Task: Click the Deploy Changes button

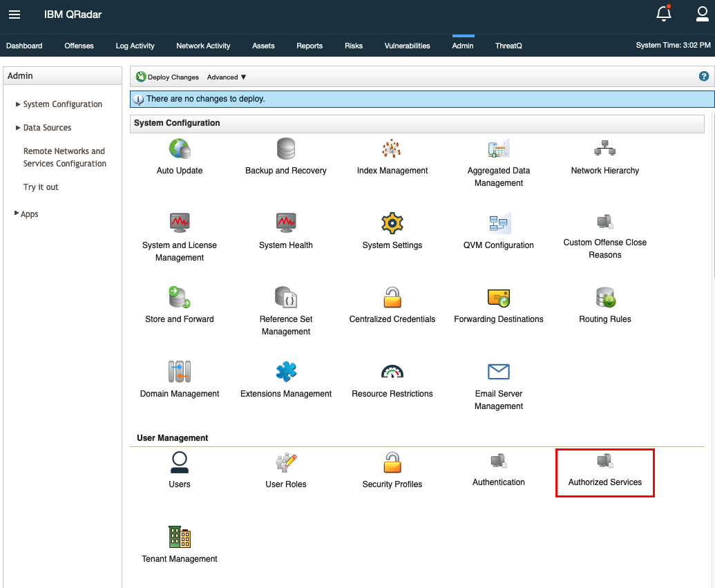Action: [x=168, y=77]
